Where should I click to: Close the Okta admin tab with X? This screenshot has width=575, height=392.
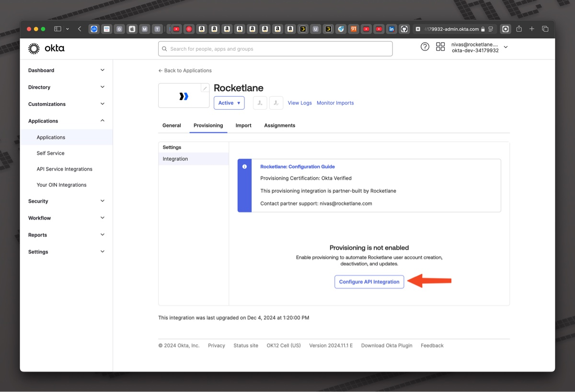pos(418,29)
